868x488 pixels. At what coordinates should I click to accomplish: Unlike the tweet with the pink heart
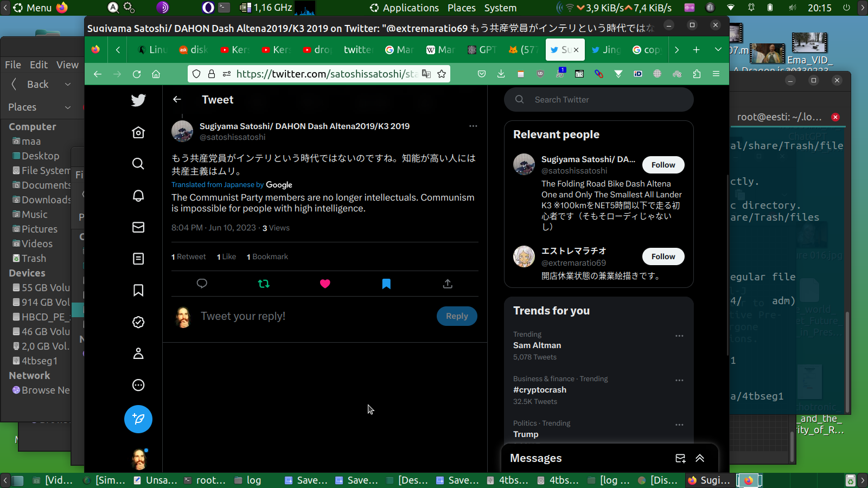coord(325,284)
